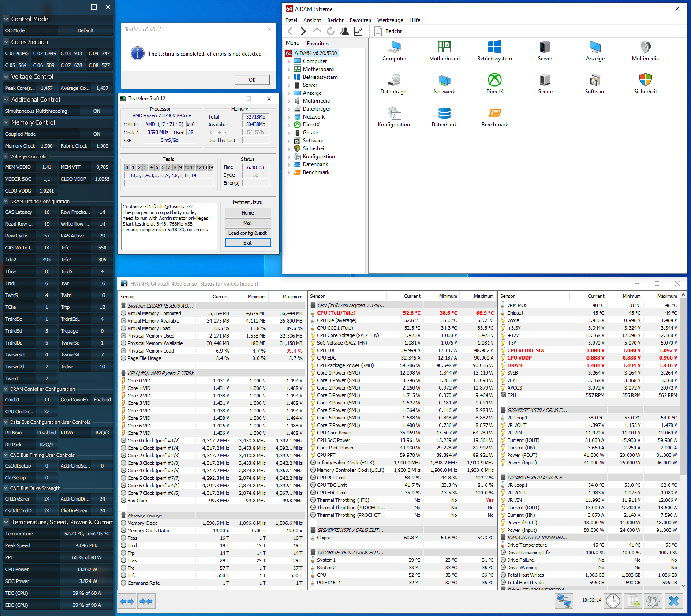Image resolution: width=691 pixels, height=616 pixels.
Task: Open the Datenträger icon in AIDA64 panel
Action: point(394,84)
